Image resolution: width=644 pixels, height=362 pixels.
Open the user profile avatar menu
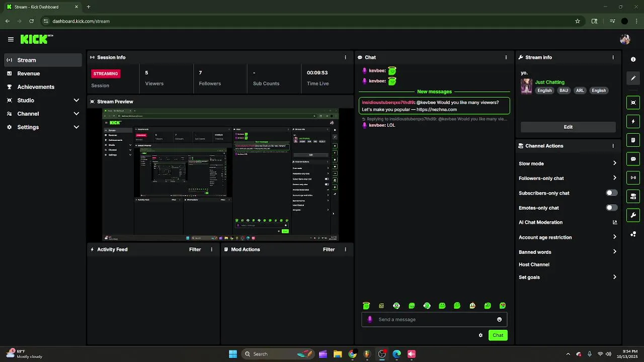(625, 39)
